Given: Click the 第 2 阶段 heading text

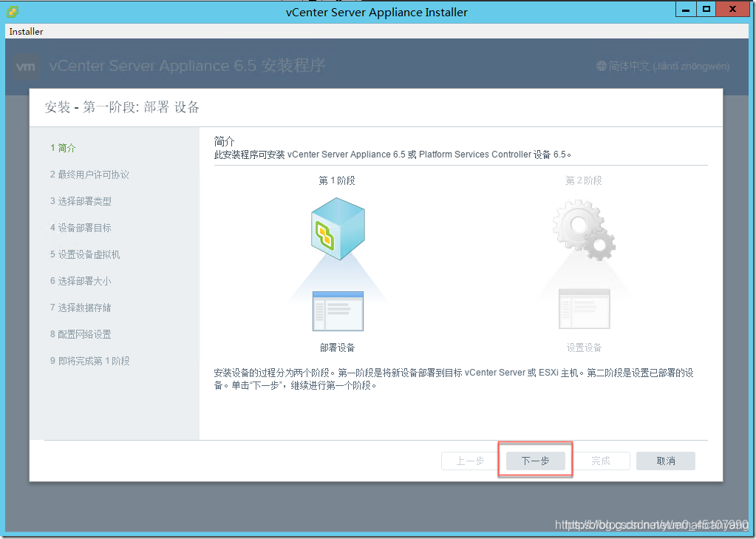Looking at the screenshot, I should point(584,180).
